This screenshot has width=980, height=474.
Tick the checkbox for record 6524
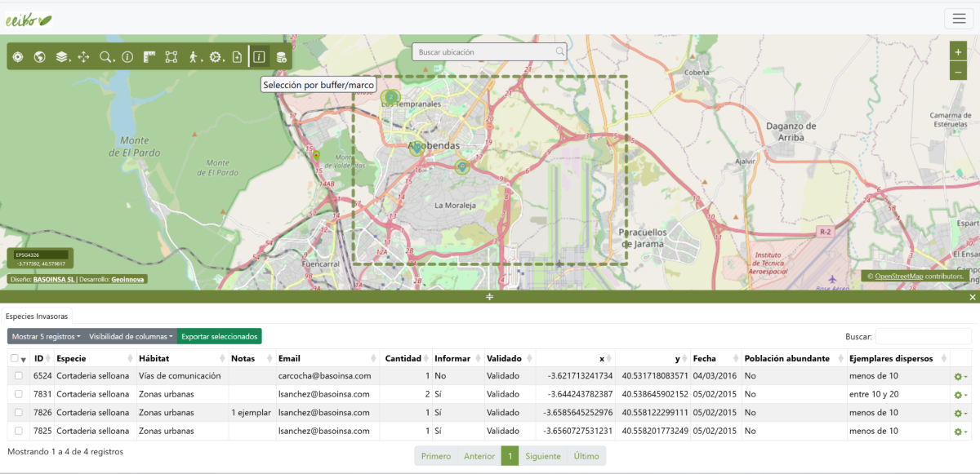click(18, 376)
